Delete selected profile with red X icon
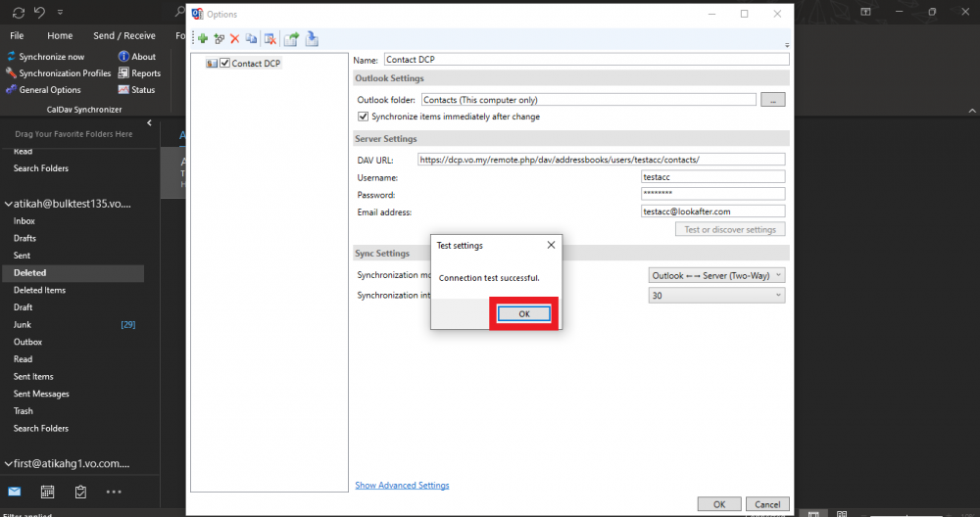The height and width of the screenshot is (517, 980). 234,39
